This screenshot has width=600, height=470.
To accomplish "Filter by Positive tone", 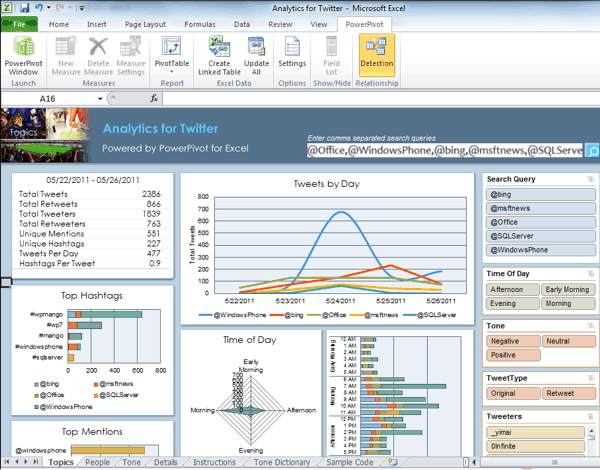I will pyautogui.click(x=513, y=355).
